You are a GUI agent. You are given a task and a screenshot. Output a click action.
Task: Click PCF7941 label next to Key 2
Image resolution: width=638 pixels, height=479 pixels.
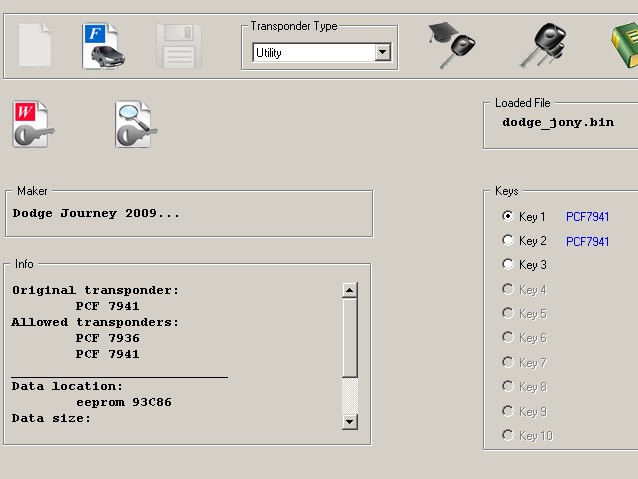click(587, 242)
